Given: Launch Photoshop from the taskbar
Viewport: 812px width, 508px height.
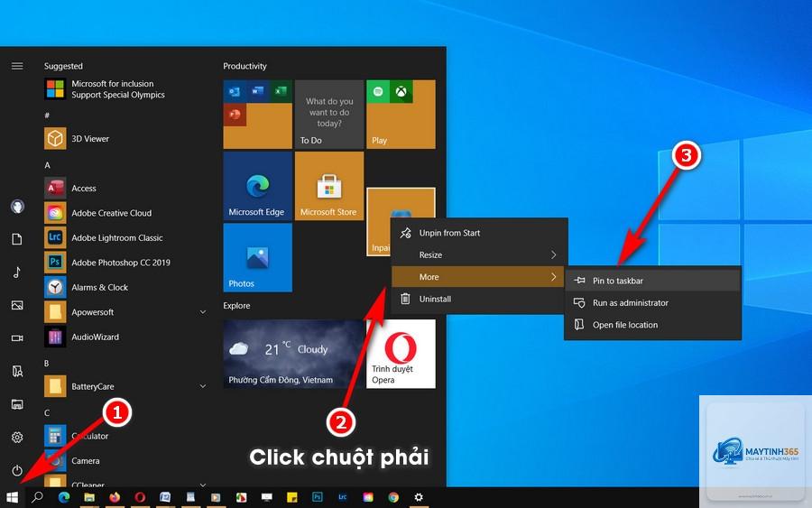Looking at the screenshot, I should (317, 497).
